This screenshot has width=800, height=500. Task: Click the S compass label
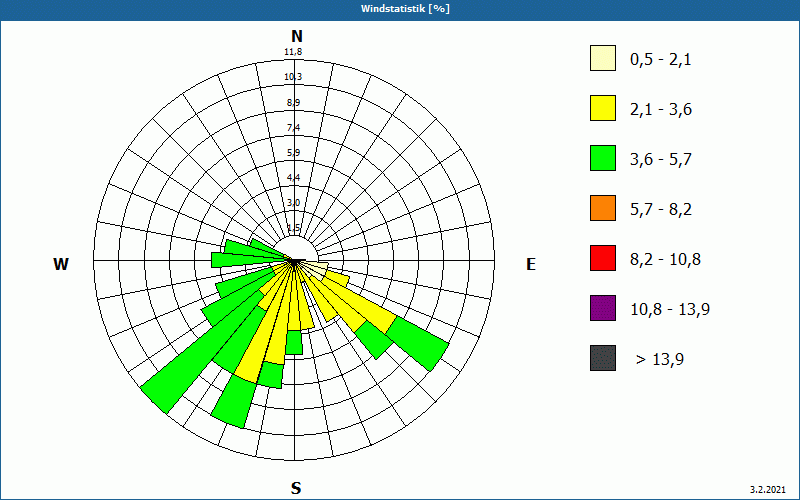(296, 488)
